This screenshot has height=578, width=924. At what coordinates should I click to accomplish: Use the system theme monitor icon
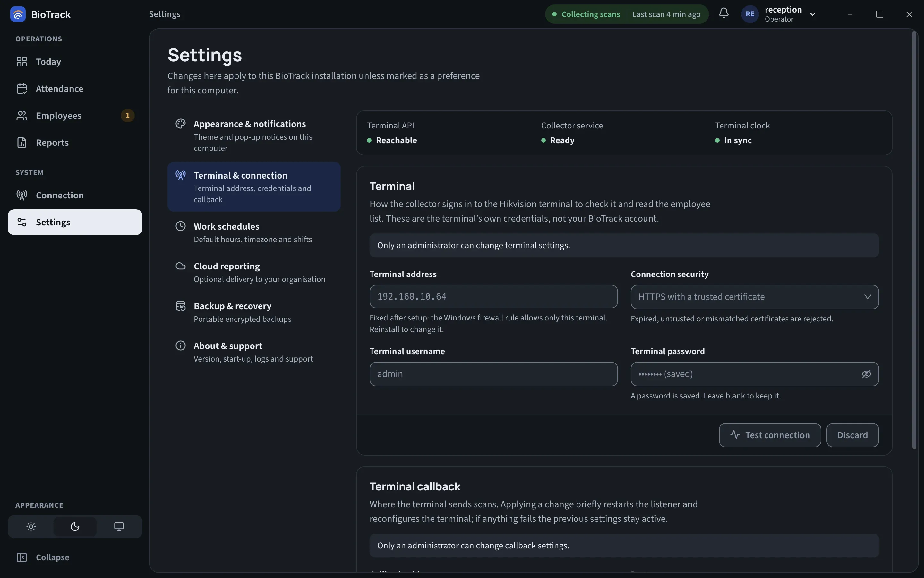point(119,526)
